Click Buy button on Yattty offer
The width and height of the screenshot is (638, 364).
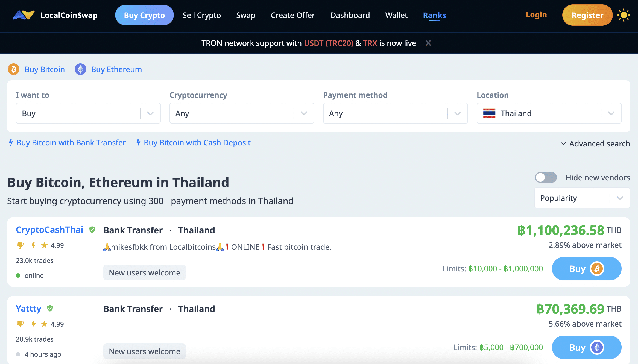coord(587,347)
